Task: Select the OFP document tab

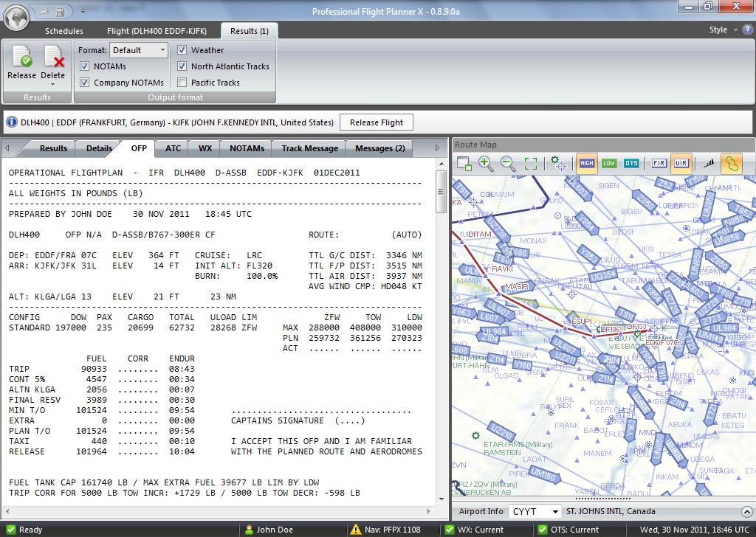Action: coord(139,148)
